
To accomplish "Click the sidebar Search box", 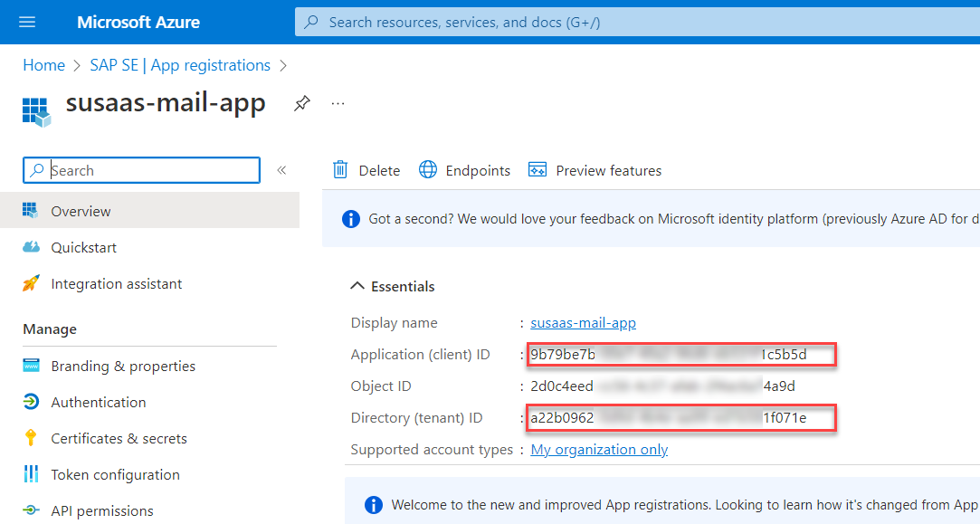I will (x=142, y=170).
